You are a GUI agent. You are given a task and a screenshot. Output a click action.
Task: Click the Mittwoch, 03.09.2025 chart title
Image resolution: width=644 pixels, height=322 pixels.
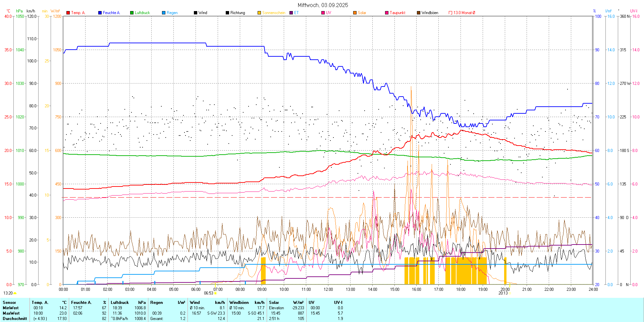323,5
